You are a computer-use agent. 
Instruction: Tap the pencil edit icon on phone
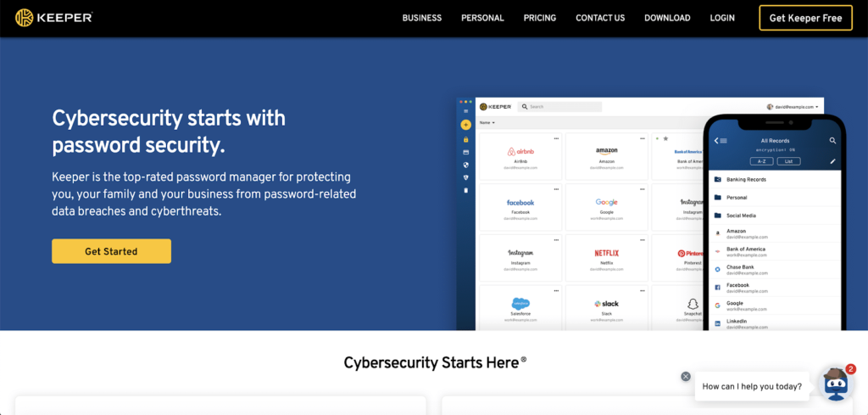coord(832,160)
